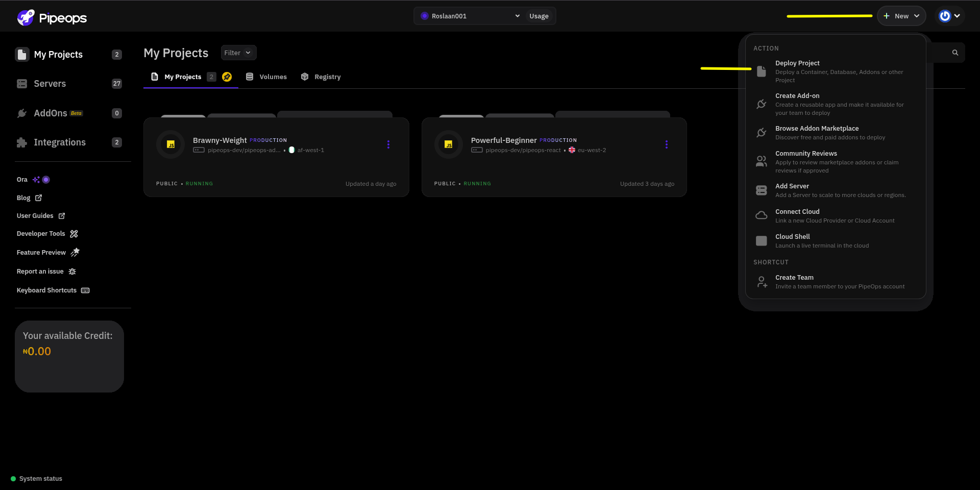
Task: Open the Filter dropdown
Action: tap(238, 53)
